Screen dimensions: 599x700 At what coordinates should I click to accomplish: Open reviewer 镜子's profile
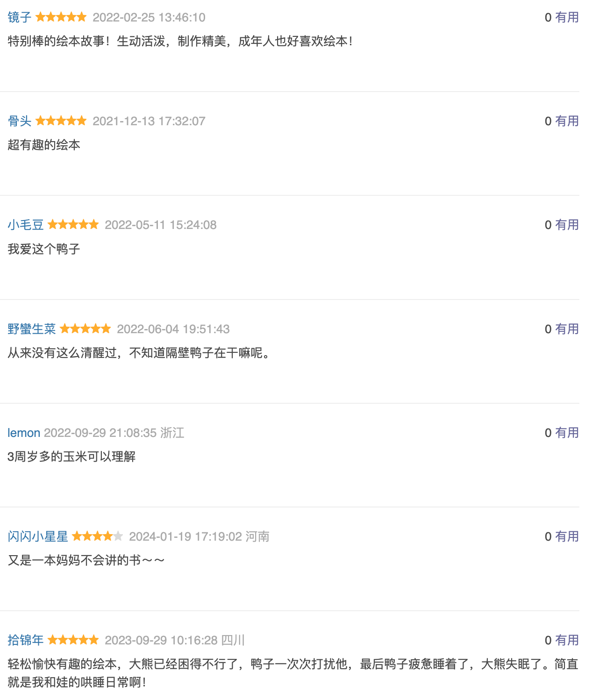(20, 17)
